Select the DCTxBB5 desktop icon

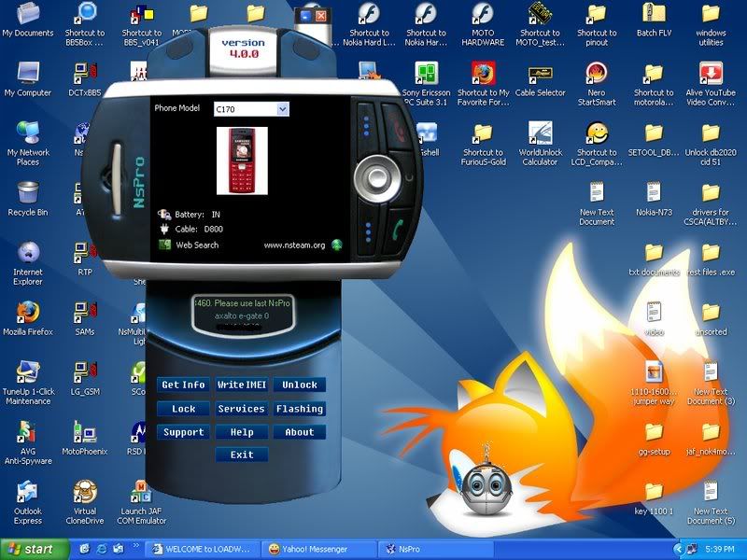point(85,79)
